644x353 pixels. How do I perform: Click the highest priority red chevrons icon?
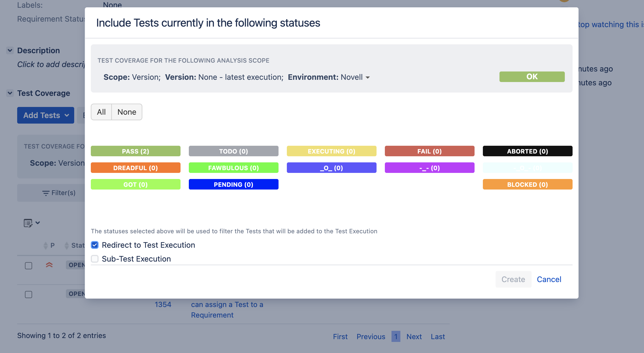pos(49,265)
